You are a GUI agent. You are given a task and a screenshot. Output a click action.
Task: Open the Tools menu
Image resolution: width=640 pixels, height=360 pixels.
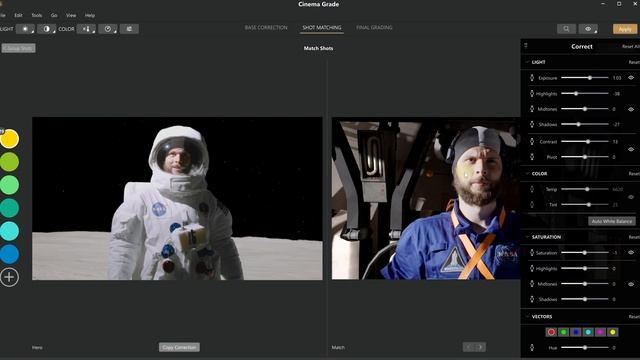point(37,15)
